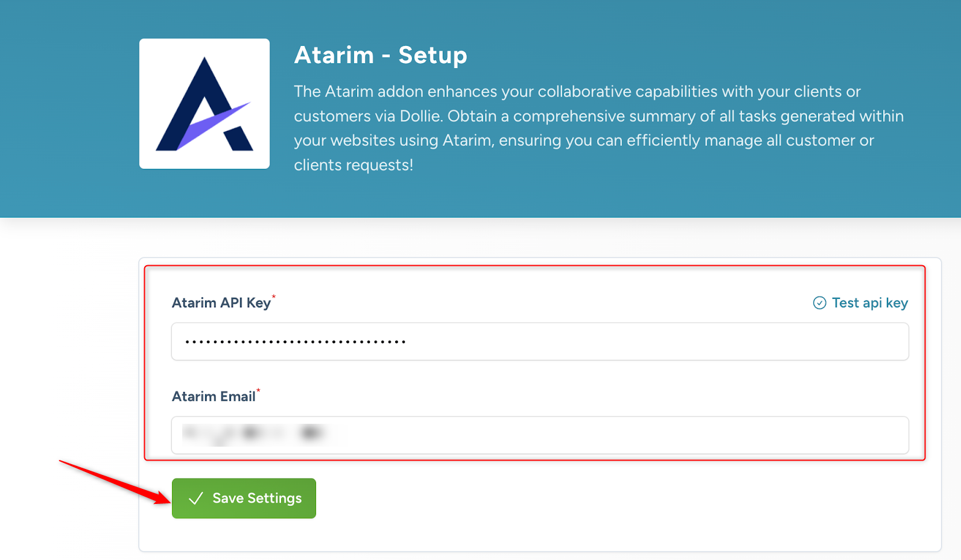
Task: Focus the Atarim Email input field
Action: (603, 435)
